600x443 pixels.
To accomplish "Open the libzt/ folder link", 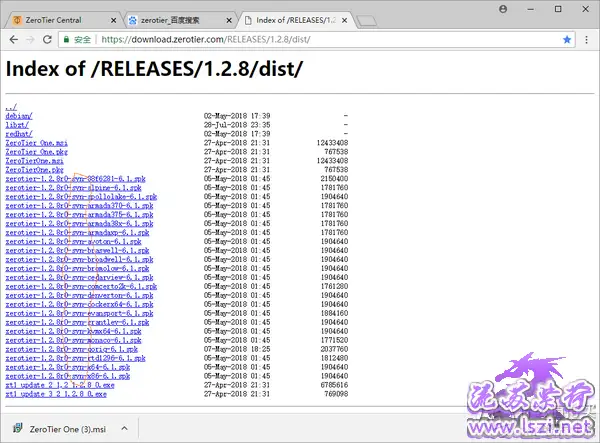I will [17, 125].
